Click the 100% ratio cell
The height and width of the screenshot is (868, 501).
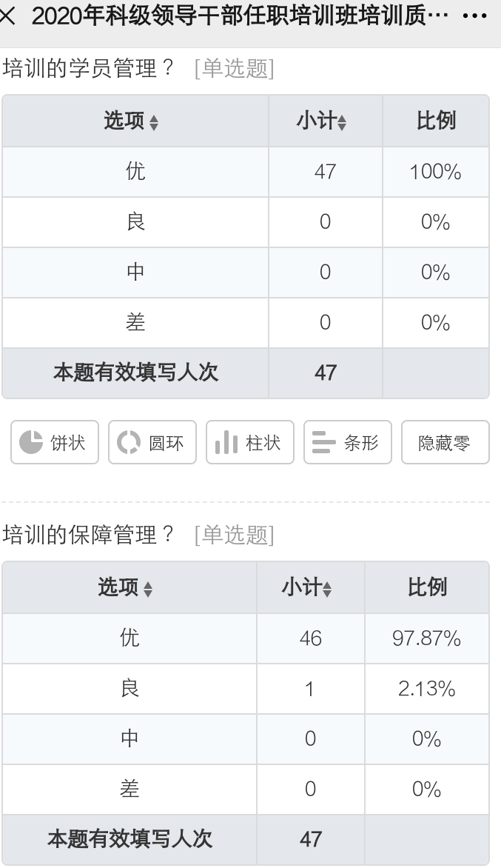(436, 172)
